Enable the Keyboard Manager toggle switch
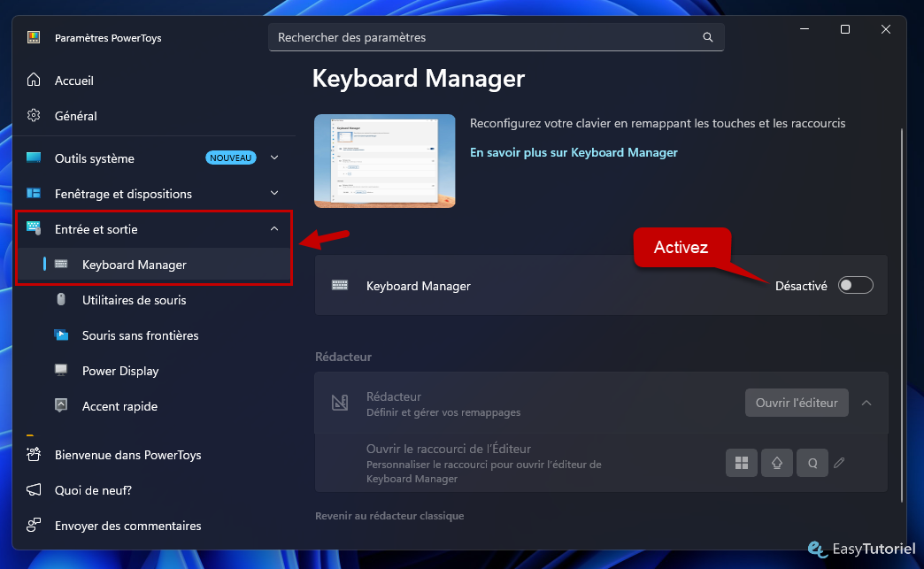 [x=855, y=285]
